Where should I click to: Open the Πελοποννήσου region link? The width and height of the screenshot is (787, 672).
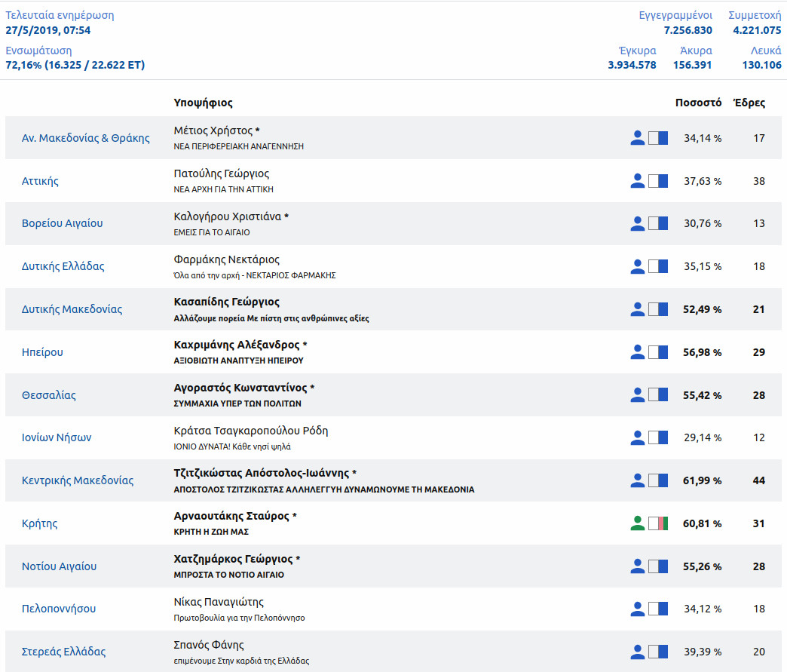pyautogui.click(x=58, y=609)
